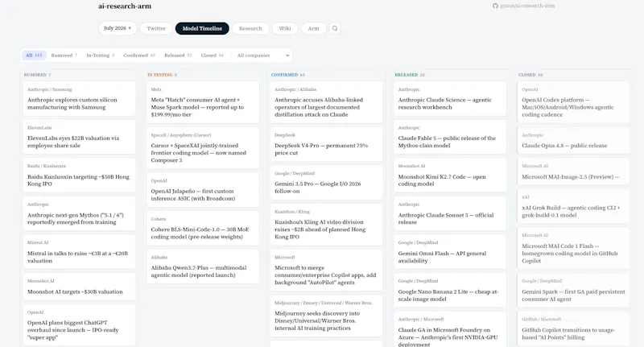Screen dimensions: 644x347
Task: Open Google Nano Banana 2 Lite card
Action: 450,291
